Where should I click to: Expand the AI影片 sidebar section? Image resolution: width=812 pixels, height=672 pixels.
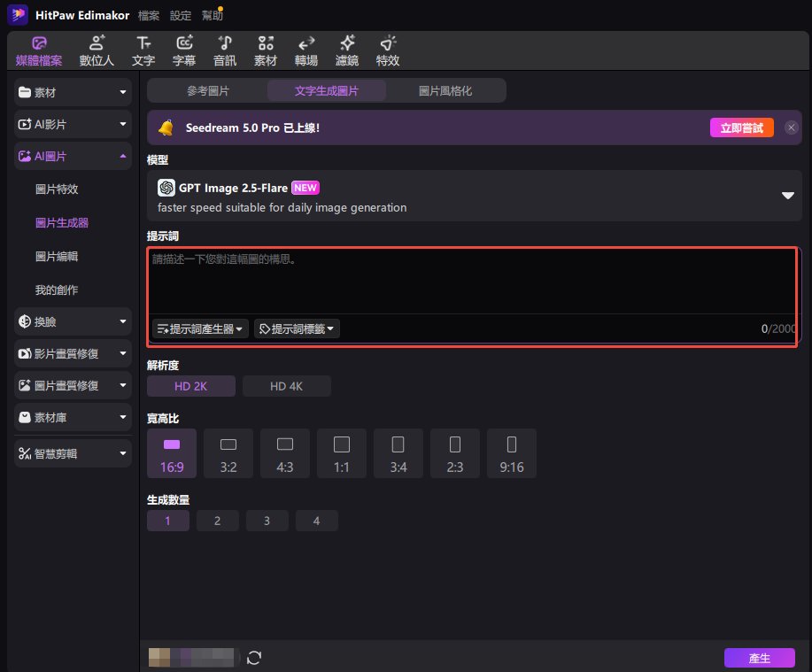(x=73, y=124)
